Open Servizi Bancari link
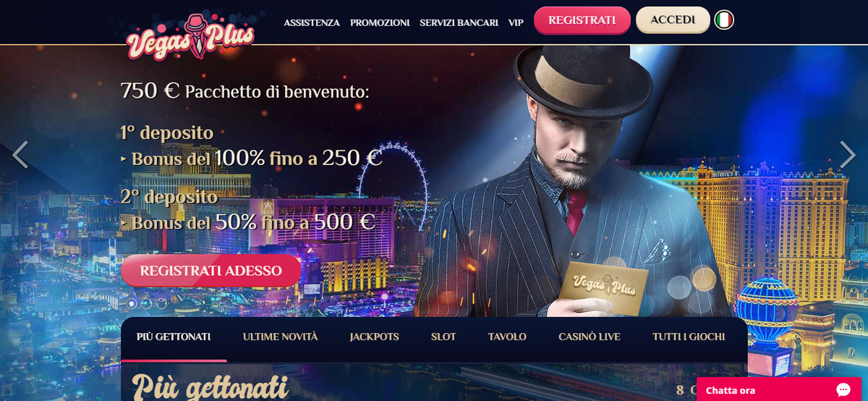The image size is (868, 401). click(x=459, y=22)
